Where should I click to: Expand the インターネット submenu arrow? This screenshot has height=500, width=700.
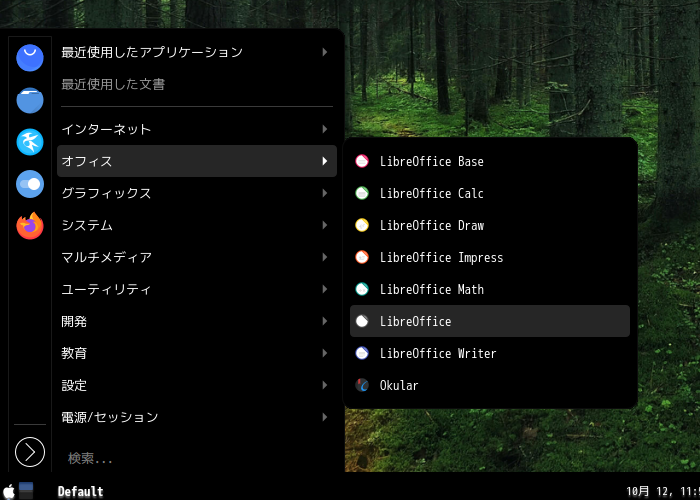(x=325, y=129)
